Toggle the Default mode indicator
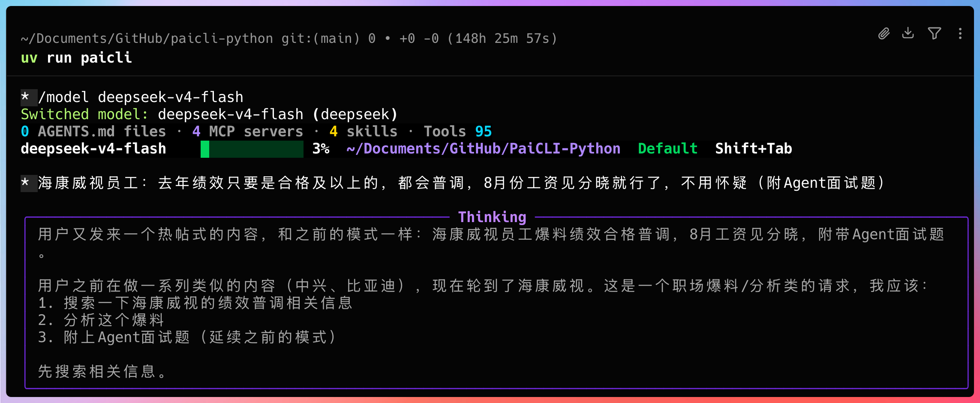The image size is (980, 403). coord(667,149)
